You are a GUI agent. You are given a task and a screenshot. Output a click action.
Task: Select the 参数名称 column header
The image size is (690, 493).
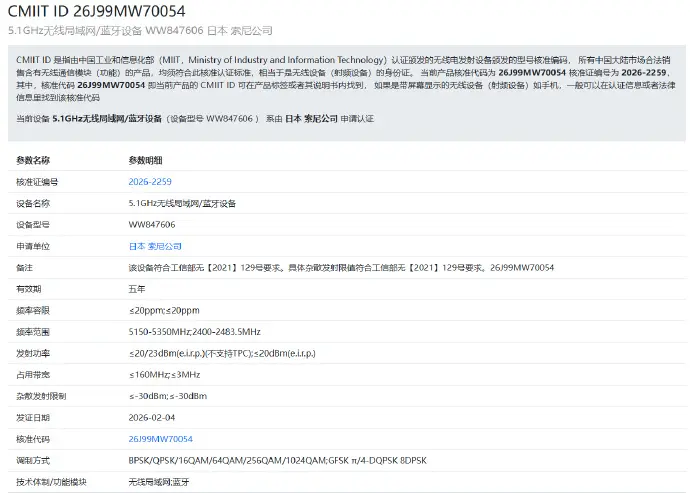33,160
